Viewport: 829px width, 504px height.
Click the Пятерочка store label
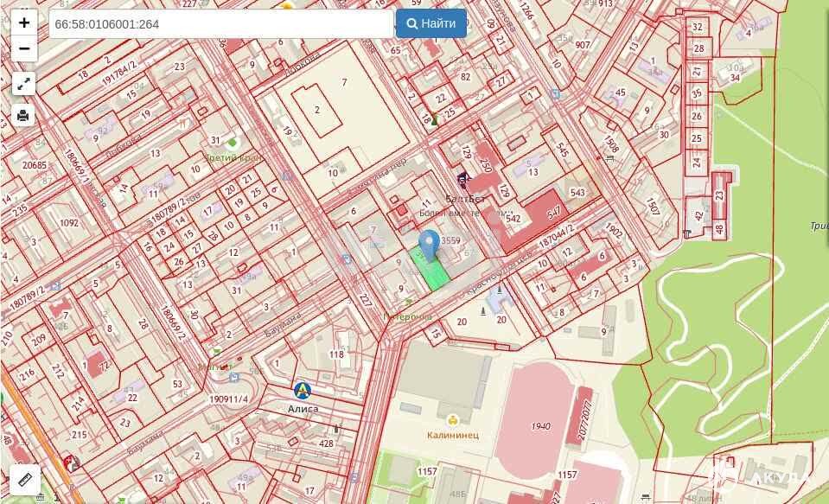[407, 316]
